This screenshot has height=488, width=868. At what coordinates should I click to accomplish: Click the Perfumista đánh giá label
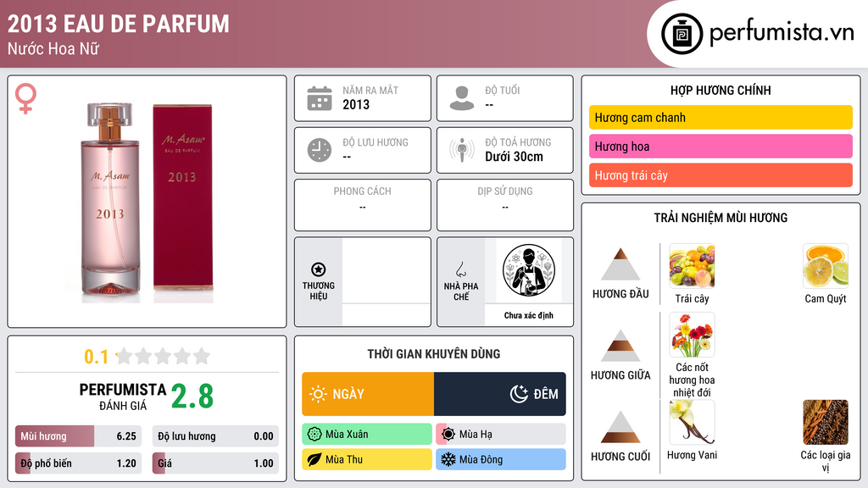coord(123,396)
